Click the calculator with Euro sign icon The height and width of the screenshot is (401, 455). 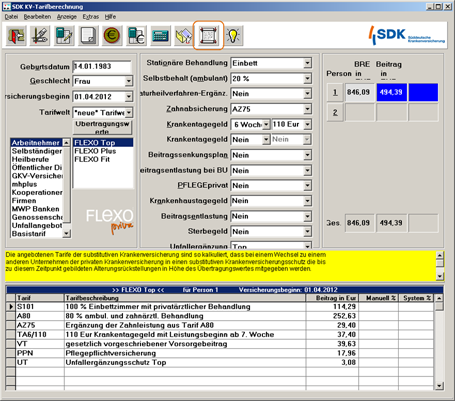[136, 35]
